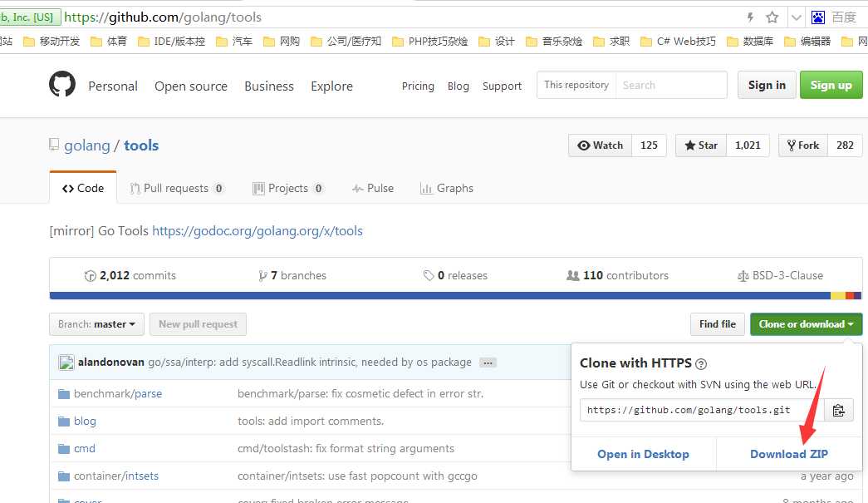Collapse the Clone or download dropdown
Viewport: 868px width, 503px height.
[806, 324]
